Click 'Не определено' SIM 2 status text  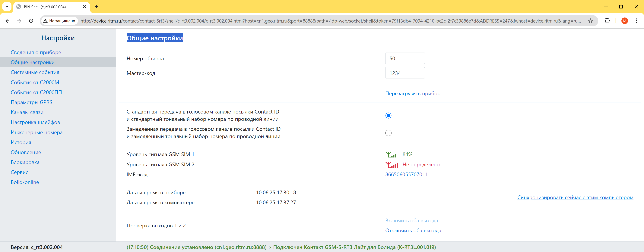[x=421, y=165]
